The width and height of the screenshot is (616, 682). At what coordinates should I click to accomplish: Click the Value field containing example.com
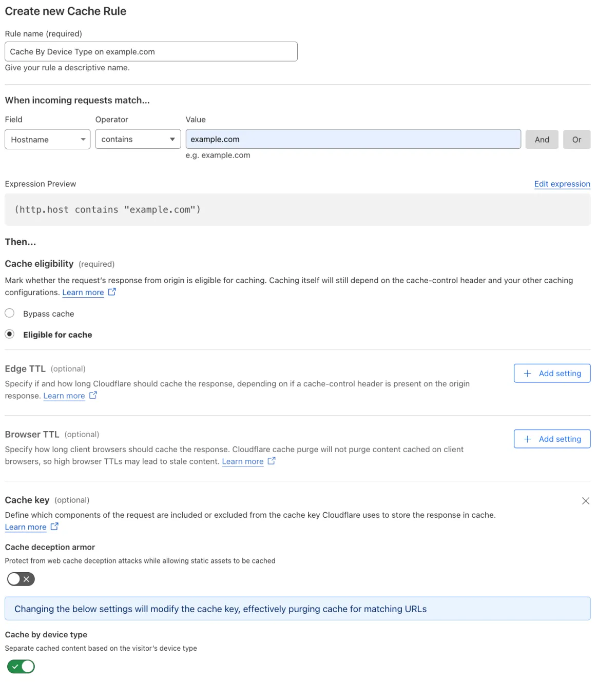(353, 140)
